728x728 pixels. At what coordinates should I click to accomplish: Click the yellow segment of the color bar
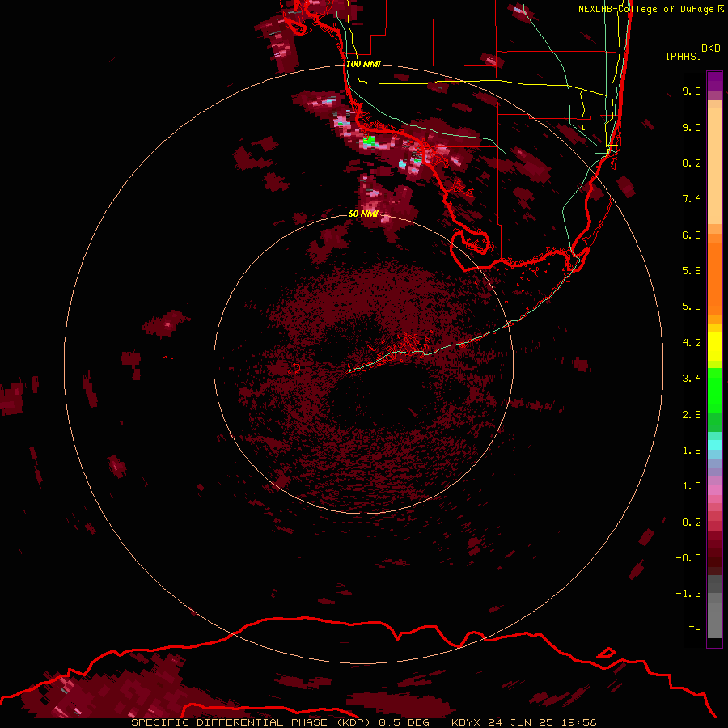pos(714,346)
